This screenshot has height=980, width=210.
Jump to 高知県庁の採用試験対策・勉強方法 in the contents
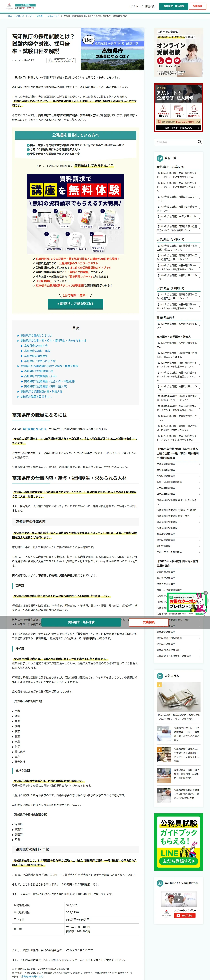[41, 392]
